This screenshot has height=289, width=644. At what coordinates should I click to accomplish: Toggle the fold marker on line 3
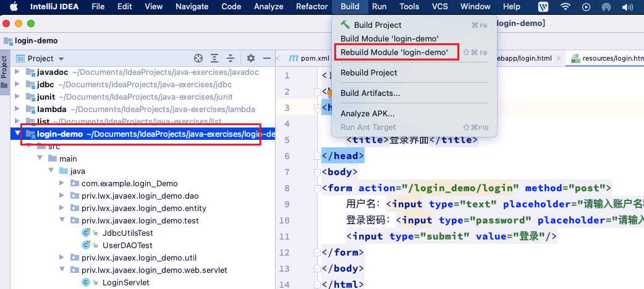(x=317, y=108)
